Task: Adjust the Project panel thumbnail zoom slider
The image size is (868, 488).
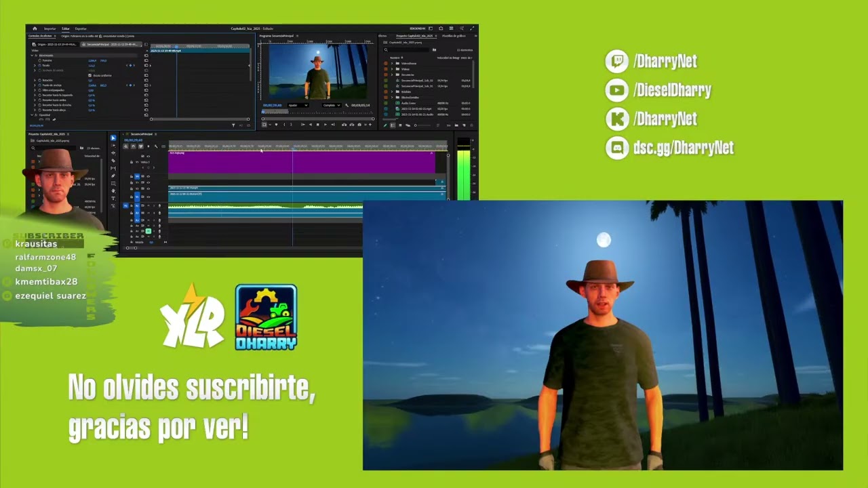Action: (422, 125)
